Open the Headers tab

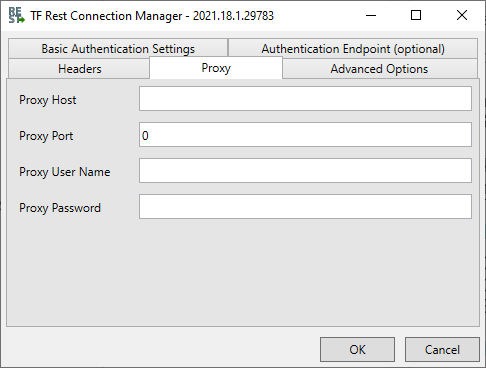tap(79, 69)
